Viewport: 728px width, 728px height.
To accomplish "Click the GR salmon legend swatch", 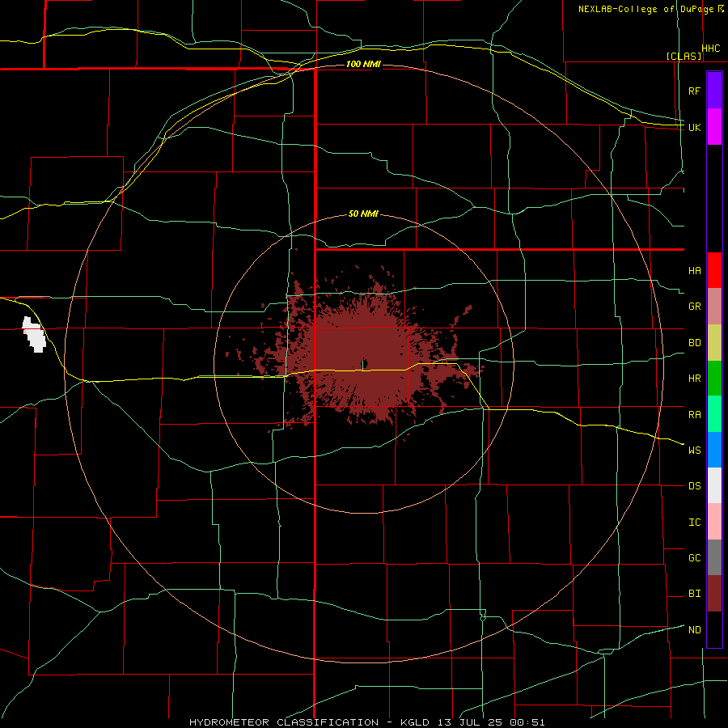I will click(714, 307).
